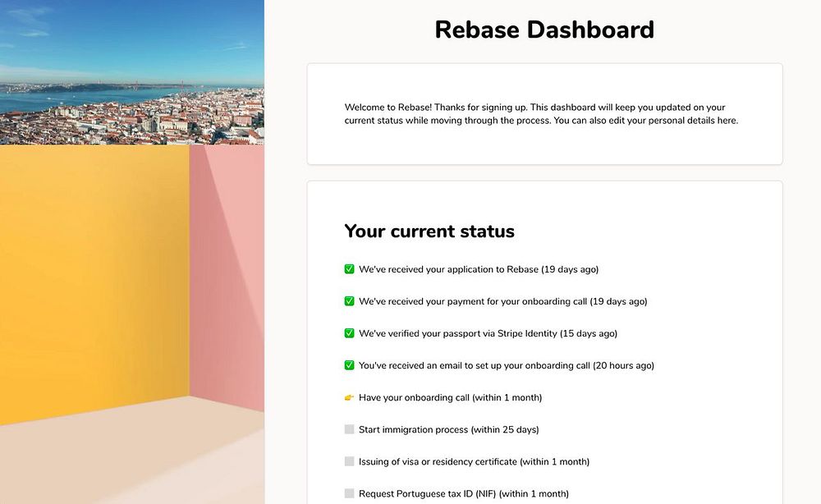Click the green checkmark for onboarding payment

click(349, 301)
